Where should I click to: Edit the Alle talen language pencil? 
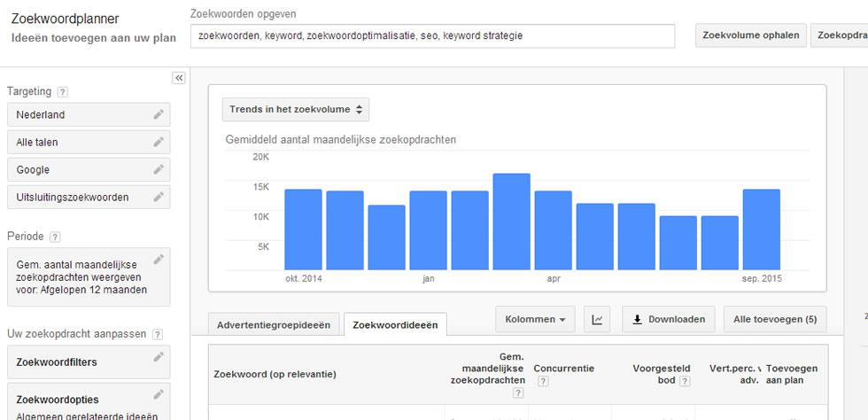(159, 142)
